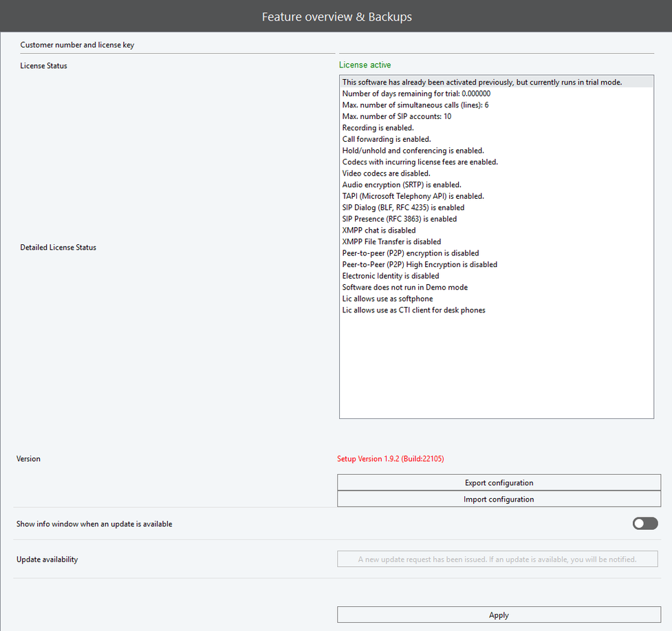Viewport: 672px width, 631px height.
Task: Select 'Audio encryption (SRTP) is enabled.' row
Action: (497, 184)
